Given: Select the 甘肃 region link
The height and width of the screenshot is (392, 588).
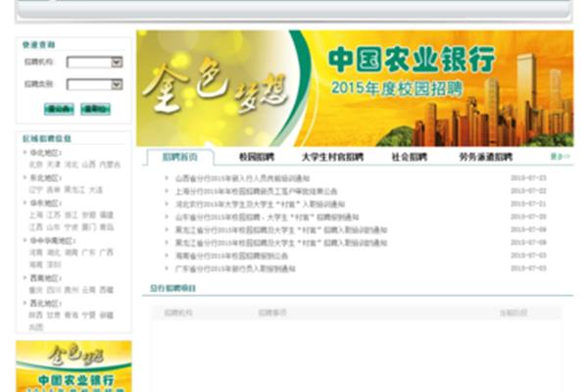Looking at the screenshot, I should coord(54,316).
